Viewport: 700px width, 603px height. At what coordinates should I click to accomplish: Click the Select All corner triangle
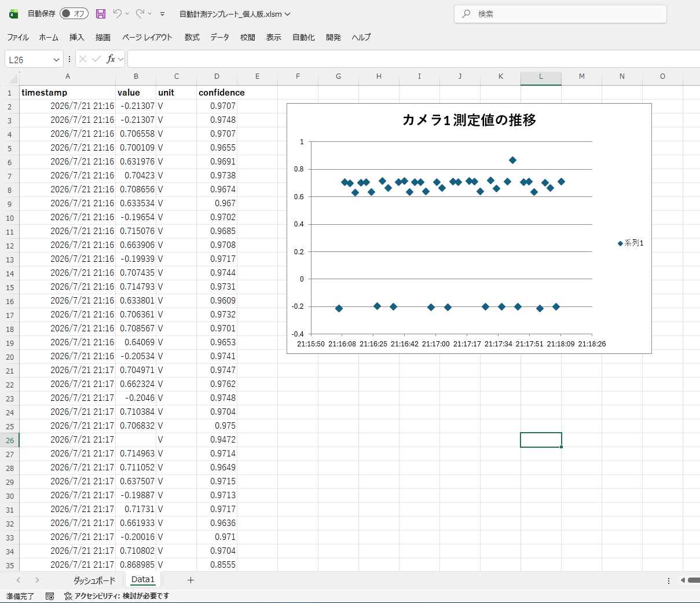click(x=13, y=79)
